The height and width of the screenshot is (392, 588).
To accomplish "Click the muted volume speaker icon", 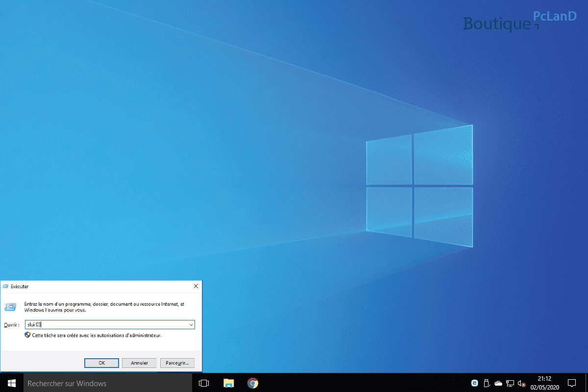I will pos(522,383).
